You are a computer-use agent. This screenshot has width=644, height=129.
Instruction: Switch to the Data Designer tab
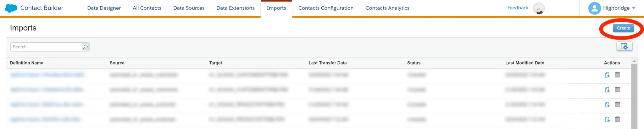(x=104, y=8)
